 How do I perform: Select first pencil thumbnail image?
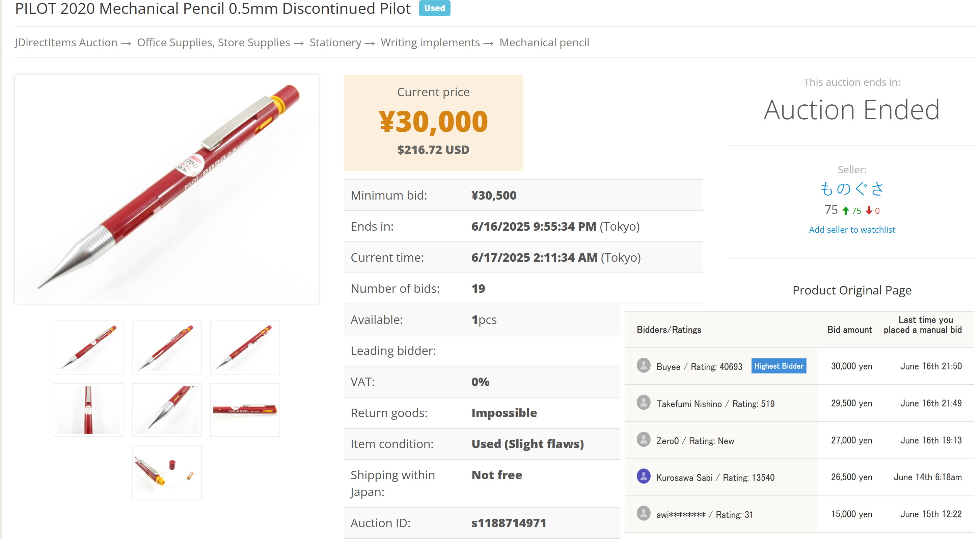click(x=89, y=347)
